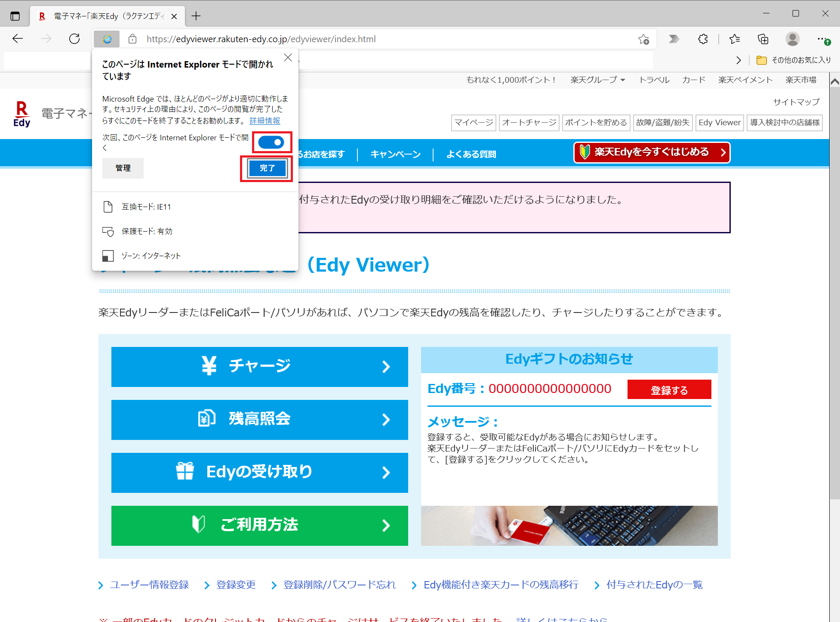
Task: Click the 互換モード: IE11 row
Action: pos(196,207)
